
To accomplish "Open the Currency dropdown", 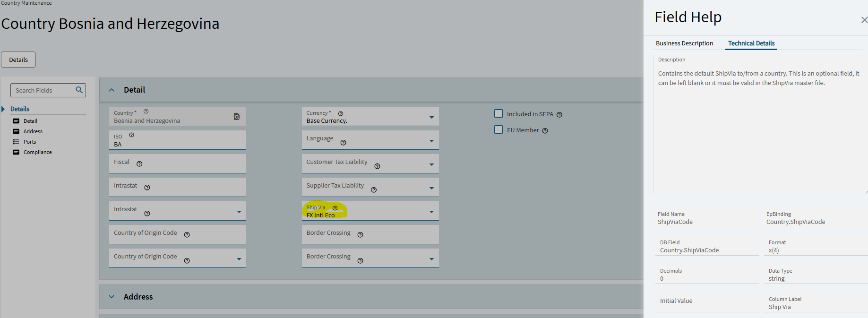I will click(431, 117).
